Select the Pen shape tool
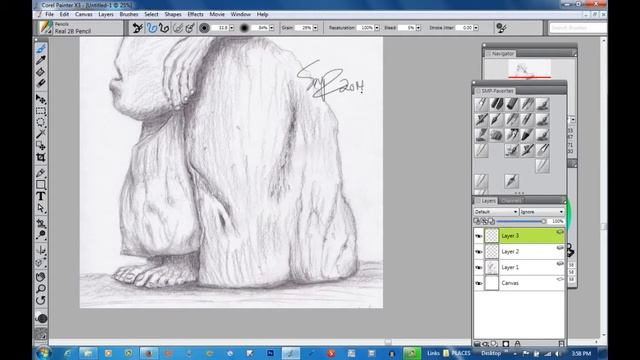The image size is (640, 360). point(41,173)
